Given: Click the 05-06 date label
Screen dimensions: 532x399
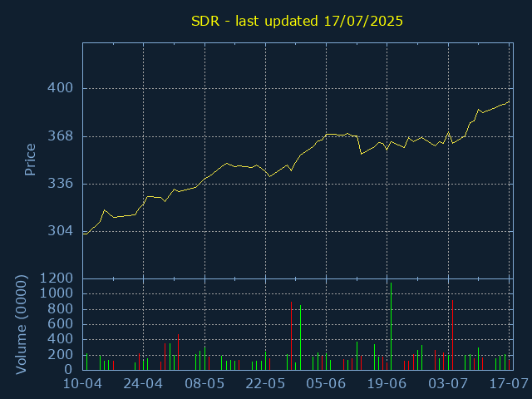Looking at the screenshot, I should tap(326, 384).
